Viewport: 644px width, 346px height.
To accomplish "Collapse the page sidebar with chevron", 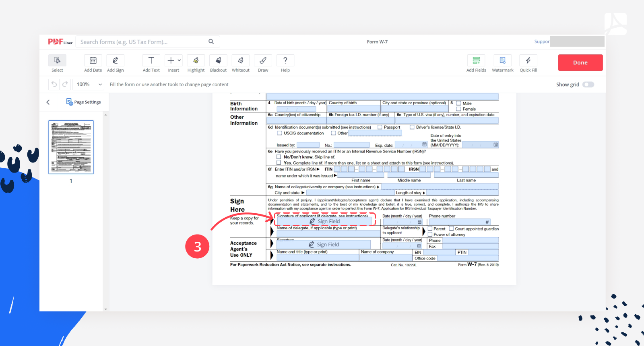I will tap(48, 102).
